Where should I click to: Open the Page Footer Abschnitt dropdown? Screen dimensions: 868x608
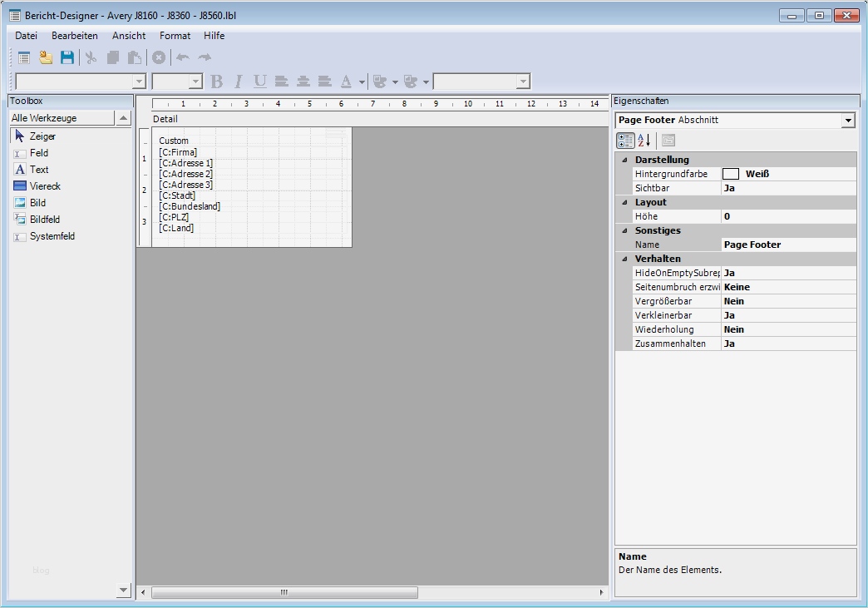click(x=847, y=120)
